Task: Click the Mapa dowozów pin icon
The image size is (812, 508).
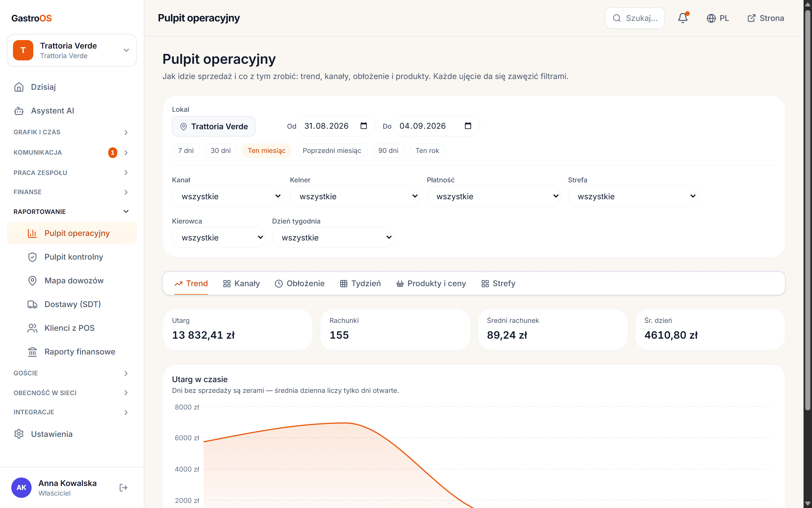Action: [32, 281]
